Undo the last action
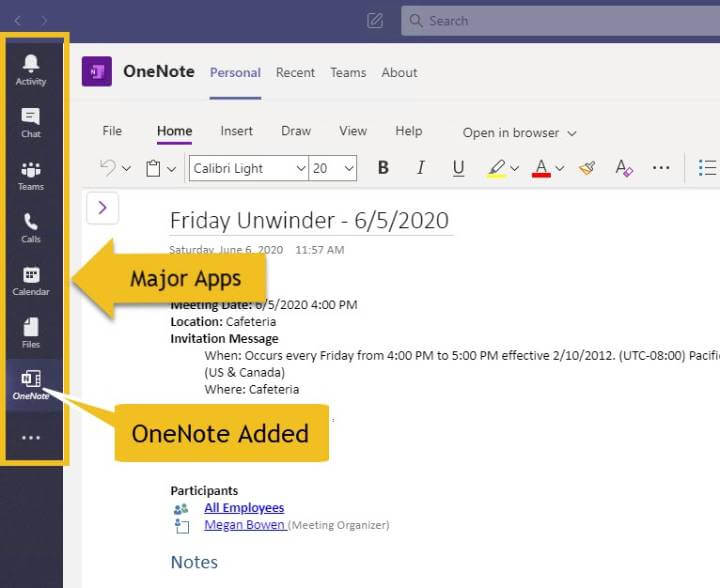 tap(108, 168)
